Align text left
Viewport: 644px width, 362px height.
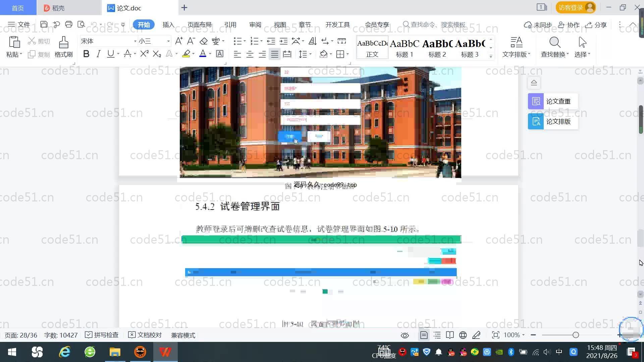click(237, 54)
